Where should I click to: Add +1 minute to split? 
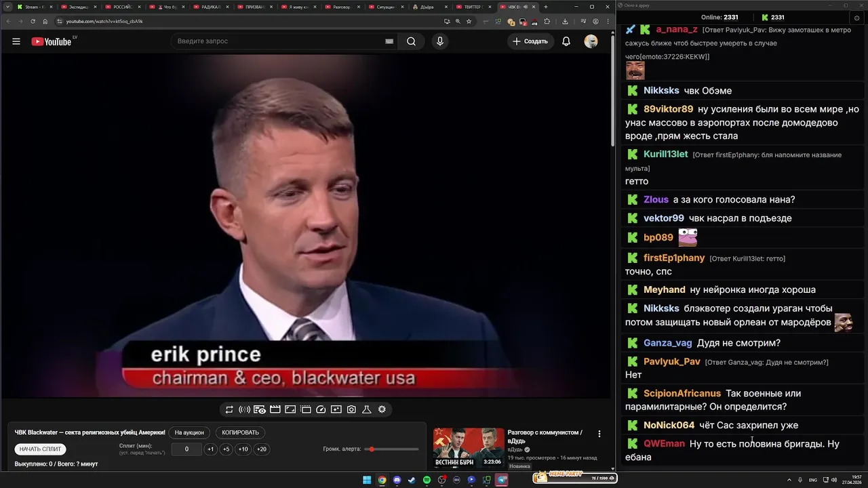pyautogui.click(x=210, y=449)
